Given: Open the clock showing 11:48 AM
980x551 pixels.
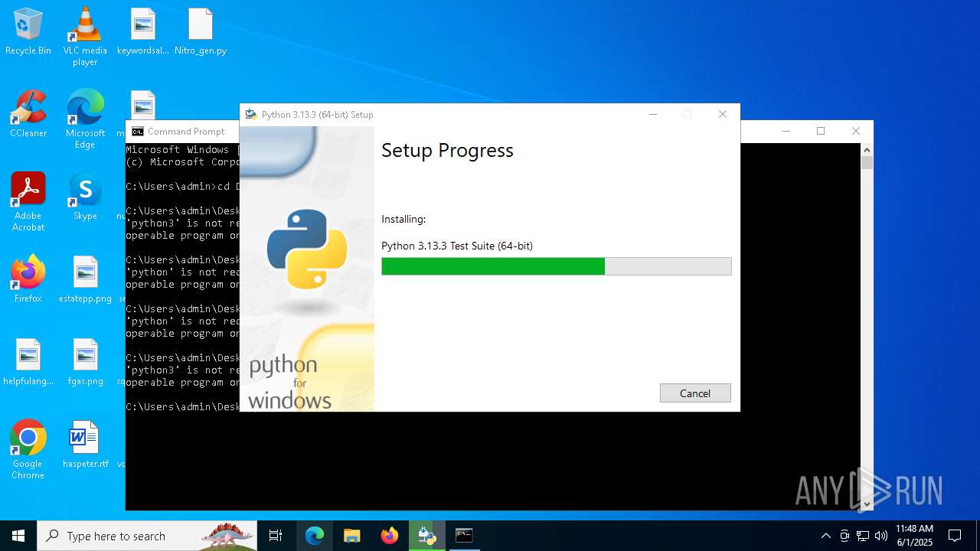Looking at the screenshot, I should coord(914,536).
